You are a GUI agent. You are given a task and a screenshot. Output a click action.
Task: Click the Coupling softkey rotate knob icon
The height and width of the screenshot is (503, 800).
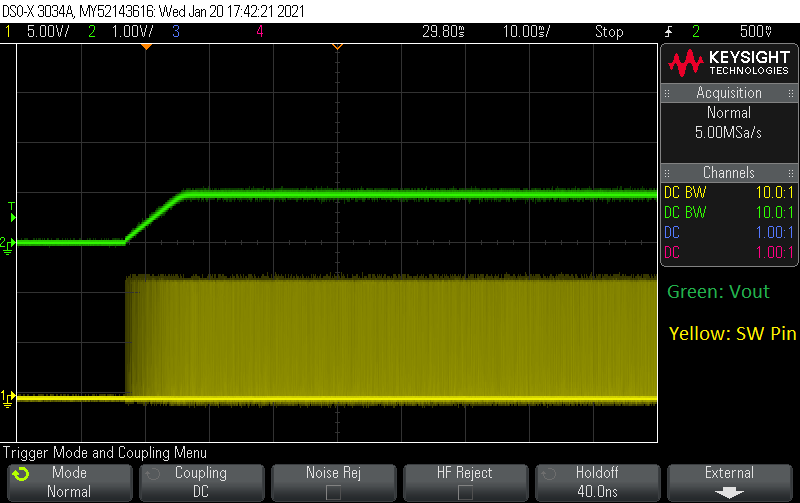tap(153, 474)
